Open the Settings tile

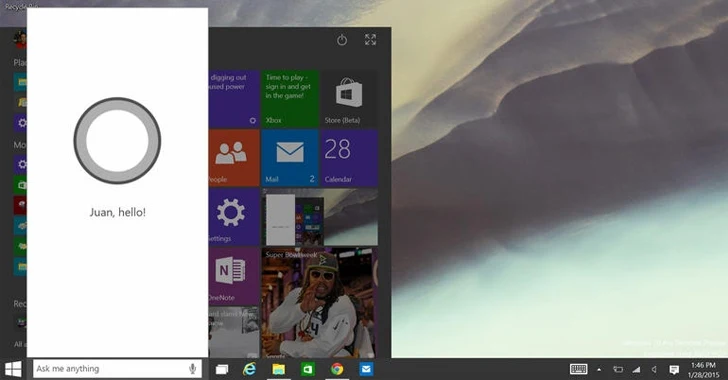(234, 217)
